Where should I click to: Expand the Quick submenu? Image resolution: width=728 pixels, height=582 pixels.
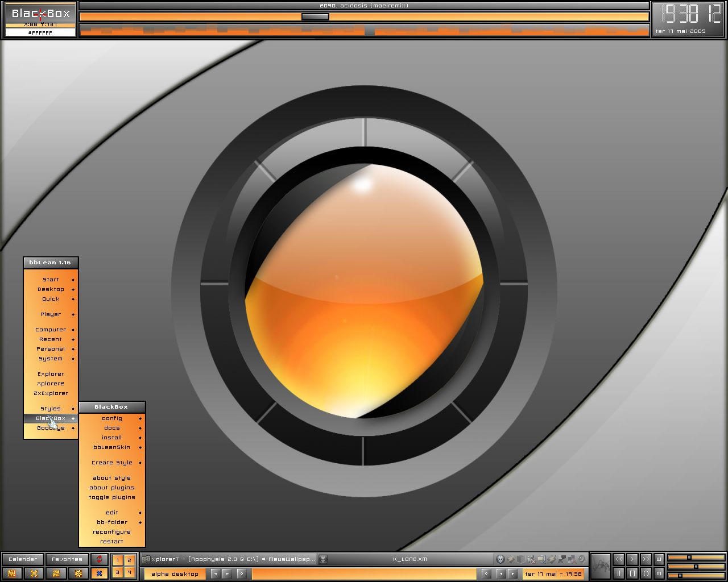click(x=51, y=299)
